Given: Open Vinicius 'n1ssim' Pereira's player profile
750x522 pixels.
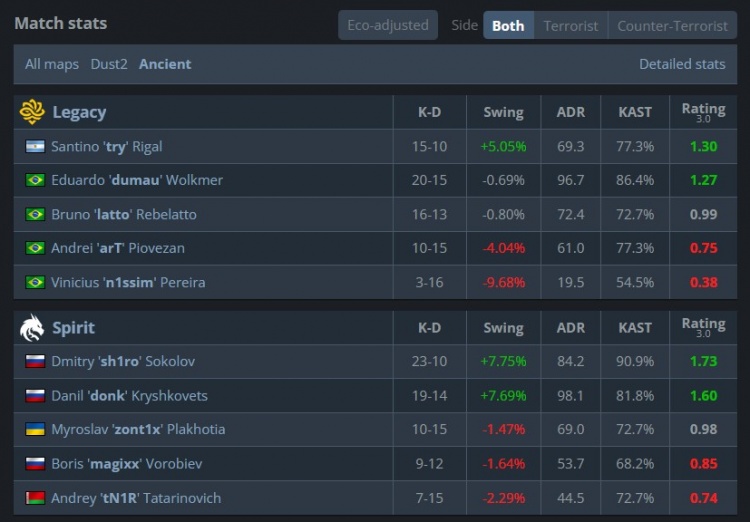Looking at the screenshot, I should pos(128,282).
